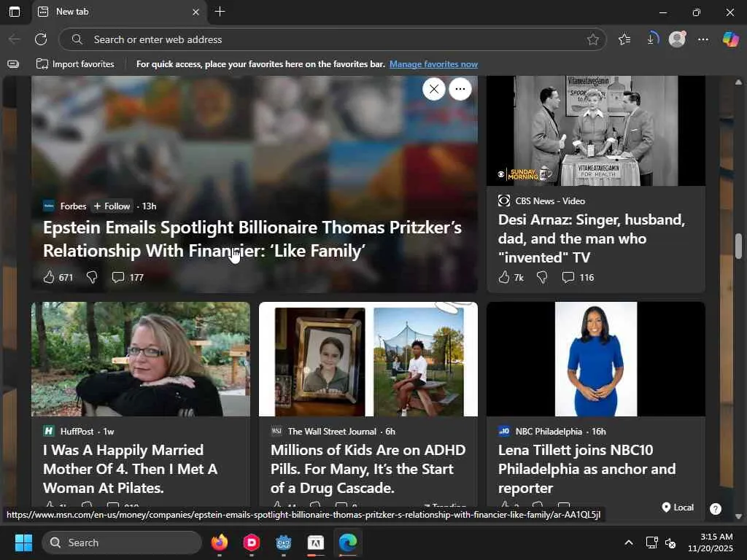Open the Lena Tillett photo
The height and width of the screenshot is (560, 747).
tap(595, 359)
